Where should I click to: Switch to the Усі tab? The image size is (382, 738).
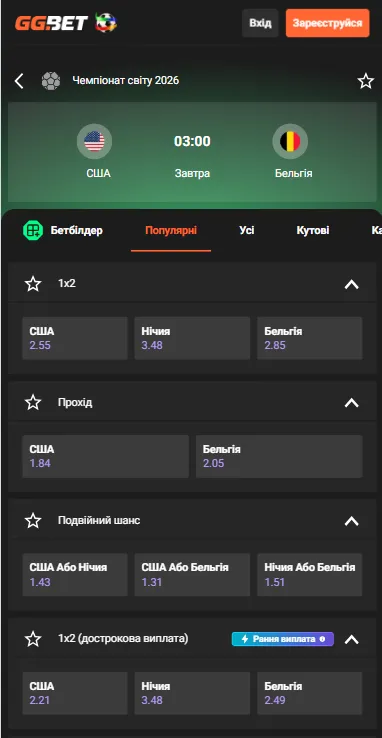[247, 230]
